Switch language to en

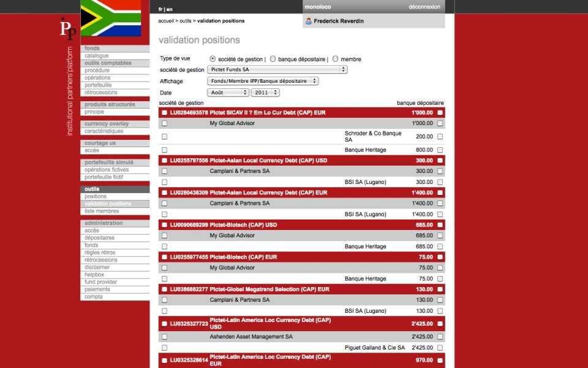tap(170, 9)
